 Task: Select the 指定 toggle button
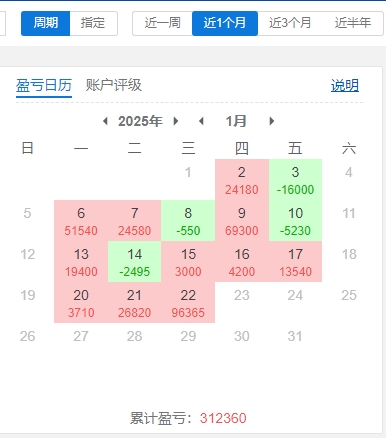tap(93, 23)
